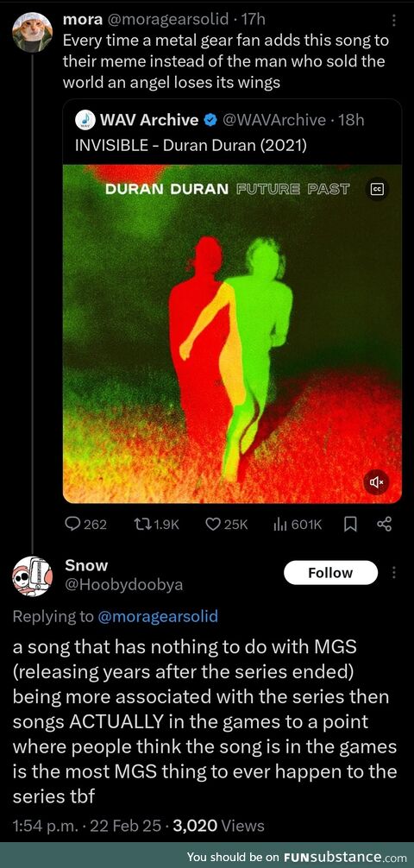Open three-dot menu on mora's tweet
Viewport: 414px width, 868px height.
pyautogui.click(x=393, y=21)
